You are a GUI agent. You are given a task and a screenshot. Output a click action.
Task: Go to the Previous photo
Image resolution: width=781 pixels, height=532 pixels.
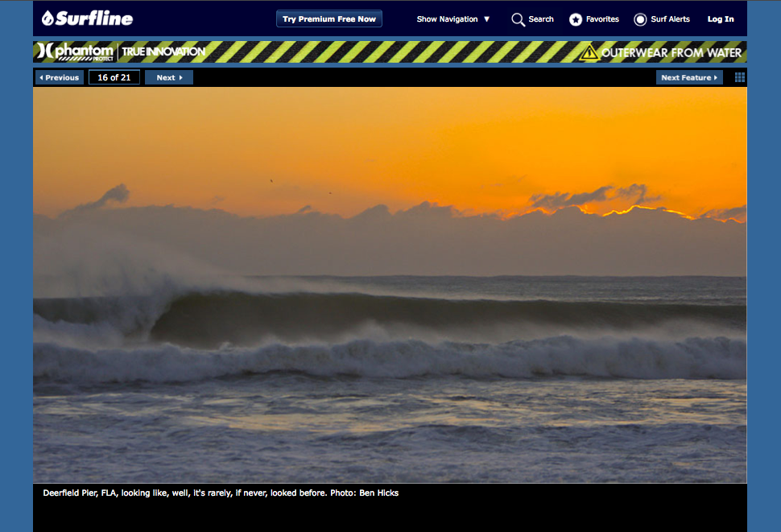coord(59,77)
